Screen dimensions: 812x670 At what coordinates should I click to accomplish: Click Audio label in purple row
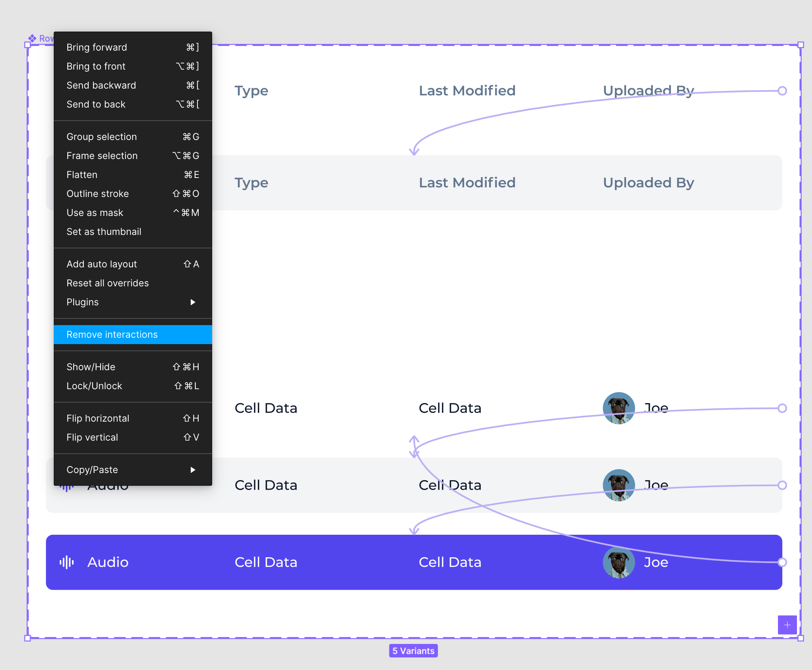(x=108, y=562)
